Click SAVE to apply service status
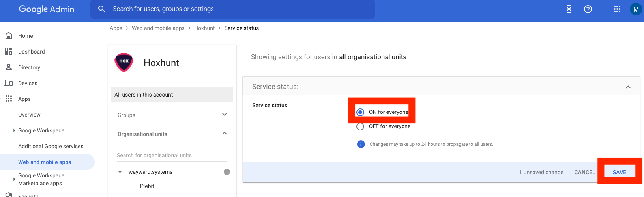The height and width of the screenshot is (197, 644). (620, 172)
